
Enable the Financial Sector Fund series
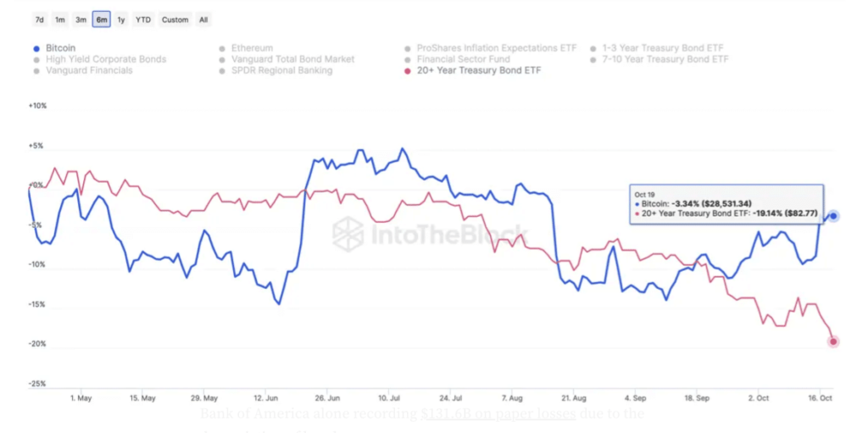463,59
